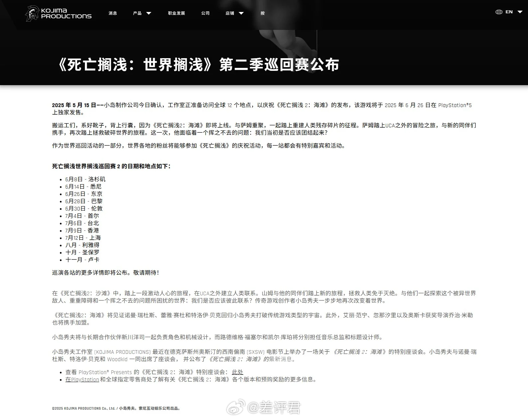Screen dimensions: 528x420
Task: Expand the 产品 dropdown arrow
Action: [x=149, y=13]
